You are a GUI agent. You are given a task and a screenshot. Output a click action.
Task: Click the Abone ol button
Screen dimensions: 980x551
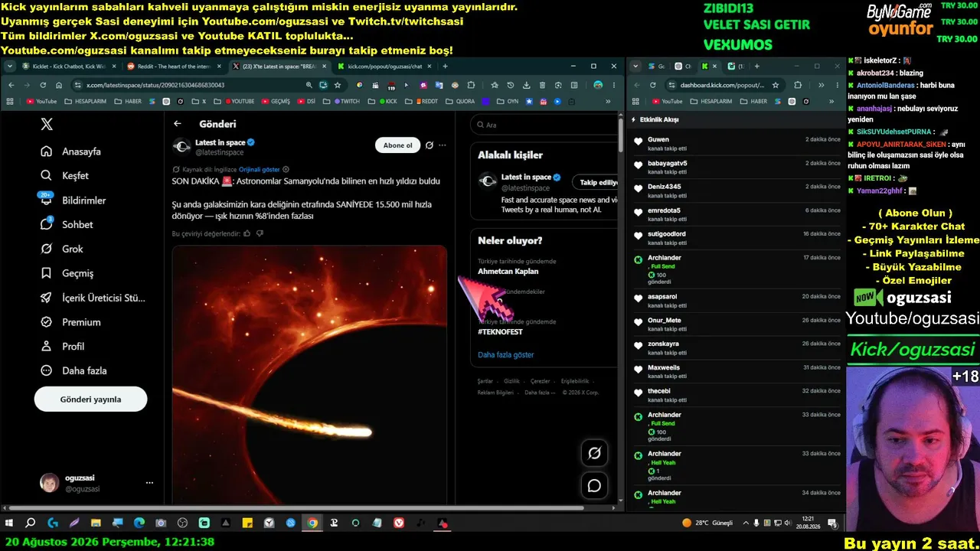[397, 145]
